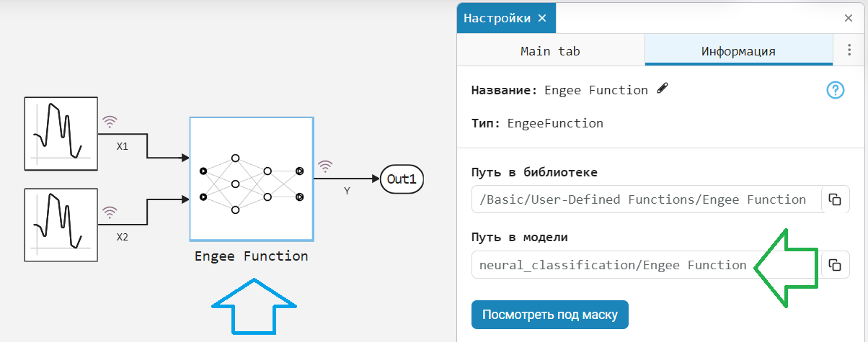The image size is (868, 342).
Task: Close the Настройки tab
Action: coord(543,18)
